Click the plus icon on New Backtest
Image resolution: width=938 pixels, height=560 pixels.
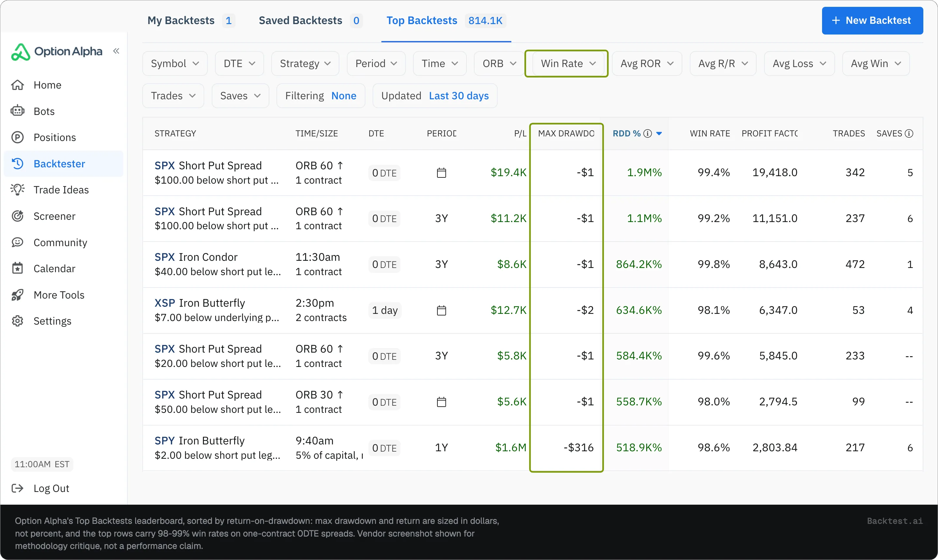pyautogui.click(x=836, y=21)
